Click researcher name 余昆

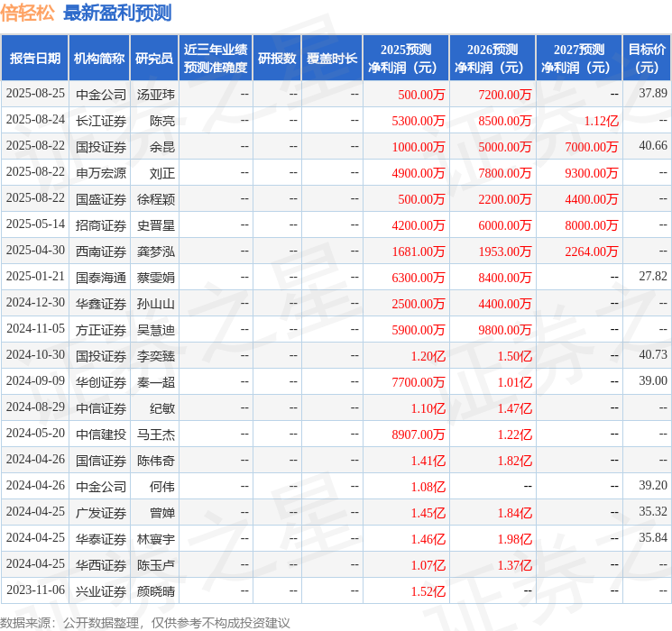tap(162, 147)
